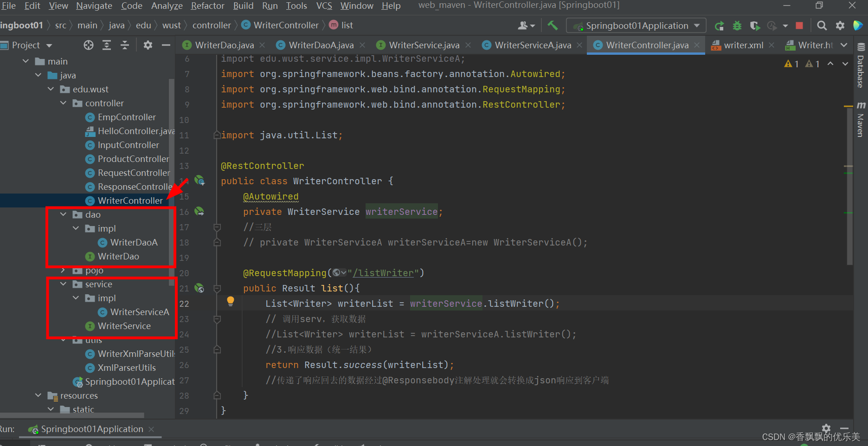Open IDE settings gear in toolbar
The height and width of the screenshot is (446, 868).
(840, 26)
